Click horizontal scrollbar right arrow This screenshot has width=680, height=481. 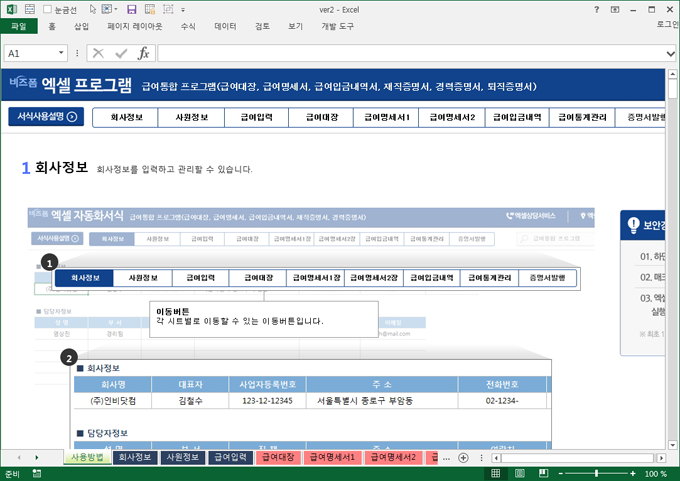[x=661, y=458]
